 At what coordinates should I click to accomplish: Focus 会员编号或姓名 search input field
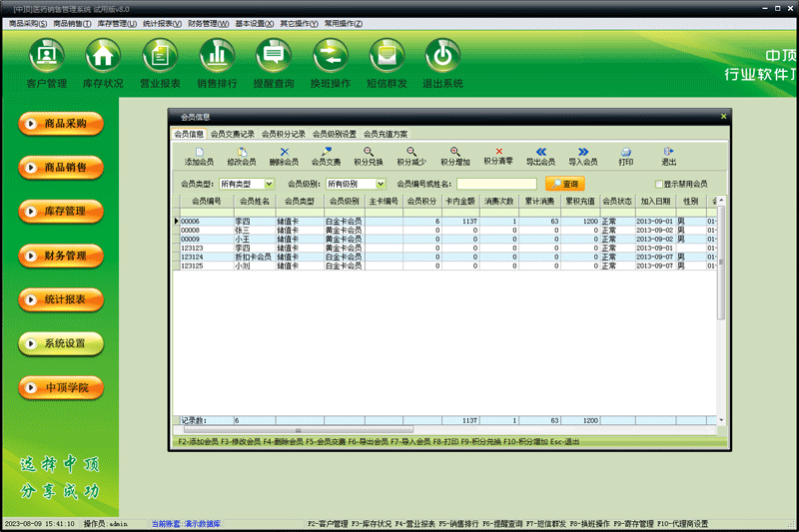[x=496, y=184]
